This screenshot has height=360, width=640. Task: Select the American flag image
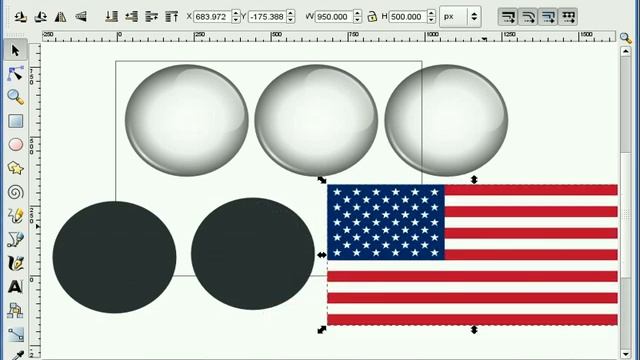pyautogui.click(x=472, y=255)
